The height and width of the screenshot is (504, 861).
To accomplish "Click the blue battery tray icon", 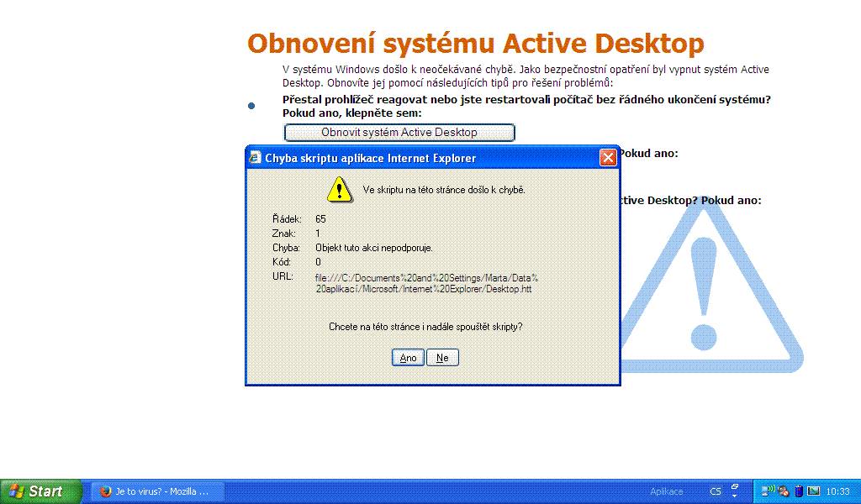I will point(800,491).
